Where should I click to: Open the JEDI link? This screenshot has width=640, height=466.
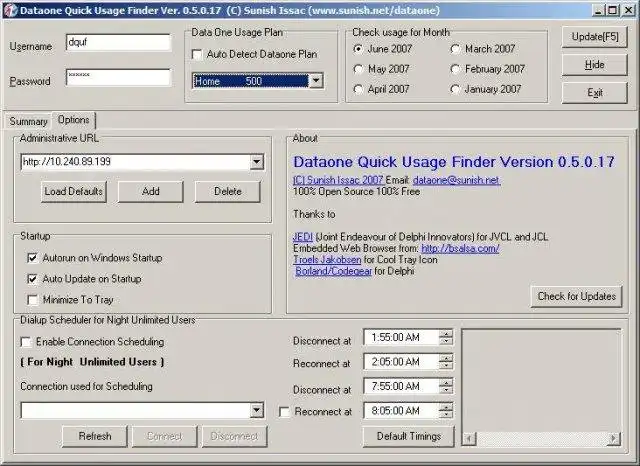tap(303, 237)
